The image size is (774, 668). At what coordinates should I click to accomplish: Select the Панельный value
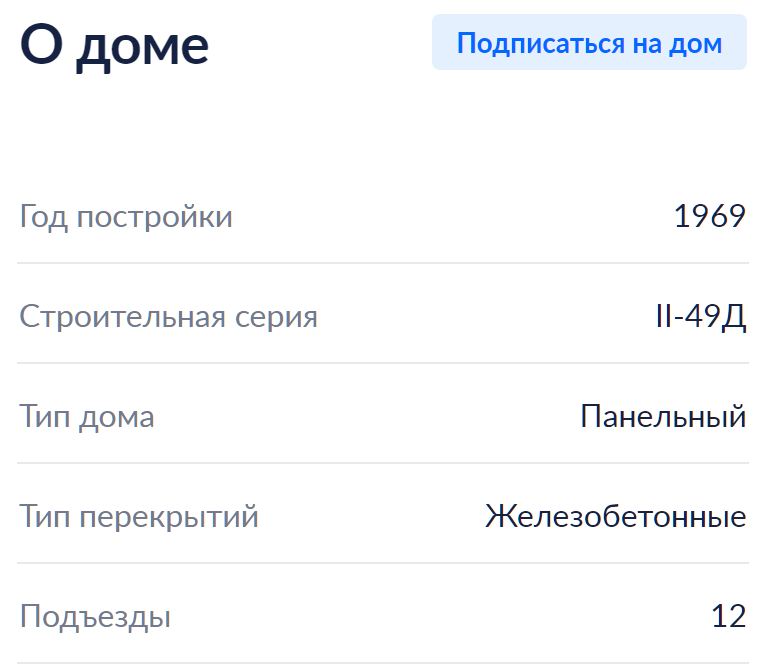[663, 416]
